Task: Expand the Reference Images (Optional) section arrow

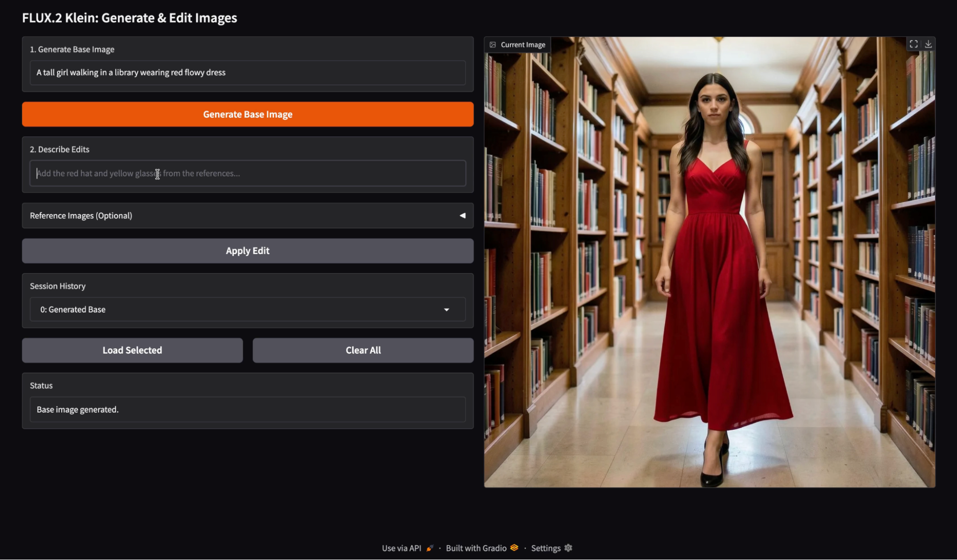Action: 462,215
